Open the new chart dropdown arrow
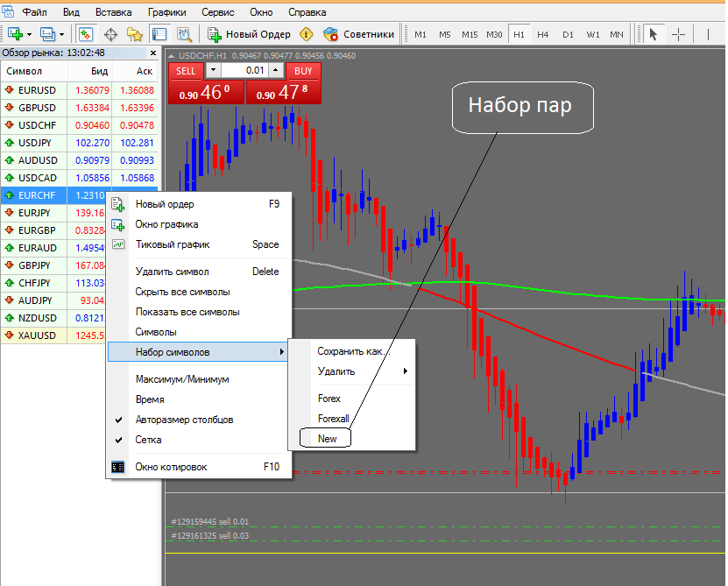 (29, 34)
